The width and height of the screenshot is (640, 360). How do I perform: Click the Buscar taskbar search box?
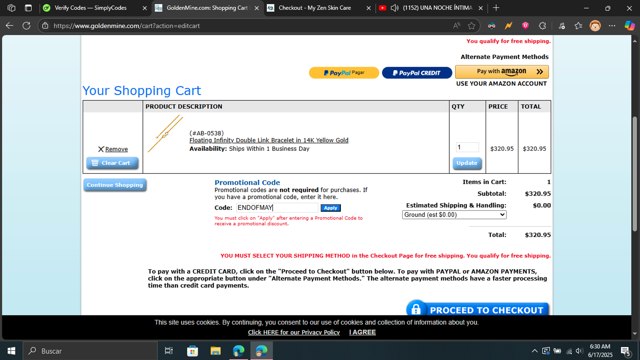91,351
